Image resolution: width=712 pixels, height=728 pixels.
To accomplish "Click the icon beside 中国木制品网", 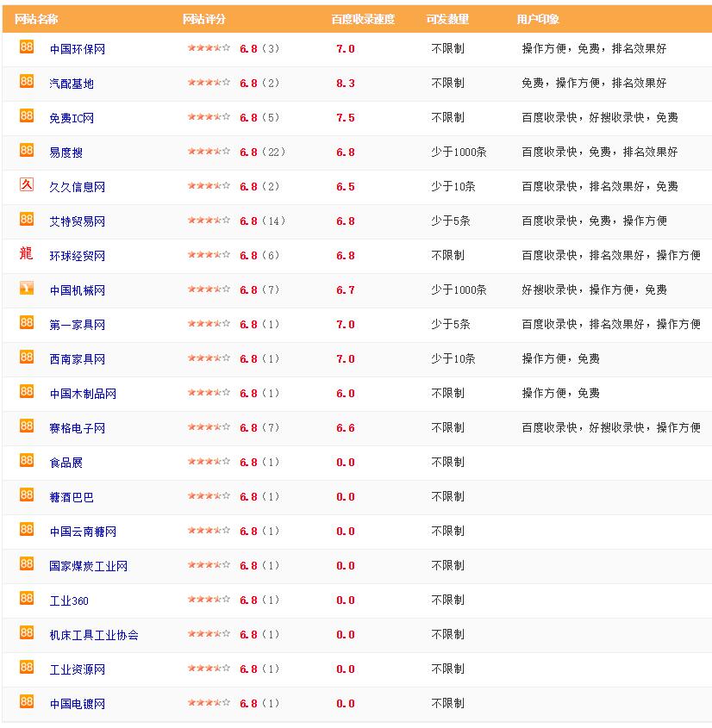I will click(x=27, y=391).
